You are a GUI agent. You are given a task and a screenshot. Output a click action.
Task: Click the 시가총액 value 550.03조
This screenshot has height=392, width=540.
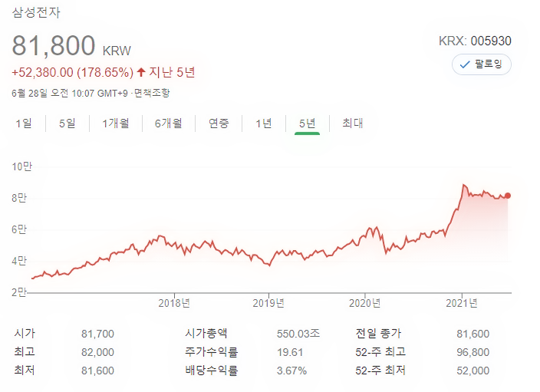(298, 334)
